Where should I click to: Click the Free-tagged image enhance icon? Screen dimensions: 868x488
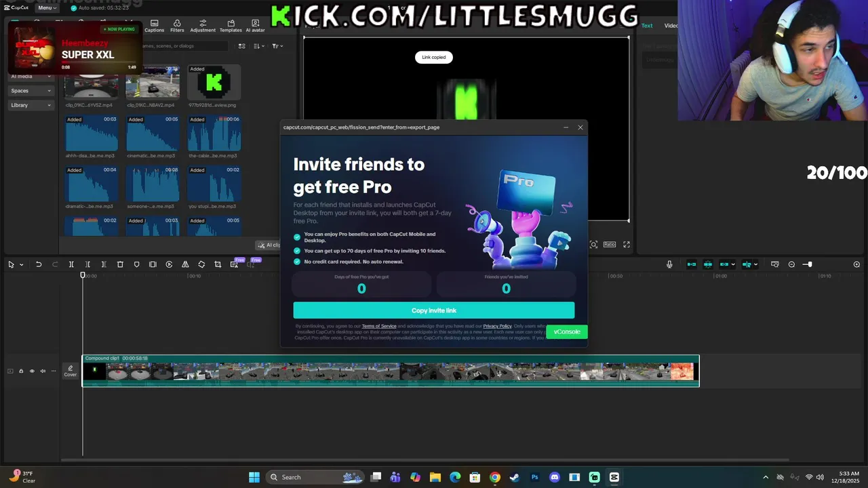pyautogui.click(x=235, y=264)
